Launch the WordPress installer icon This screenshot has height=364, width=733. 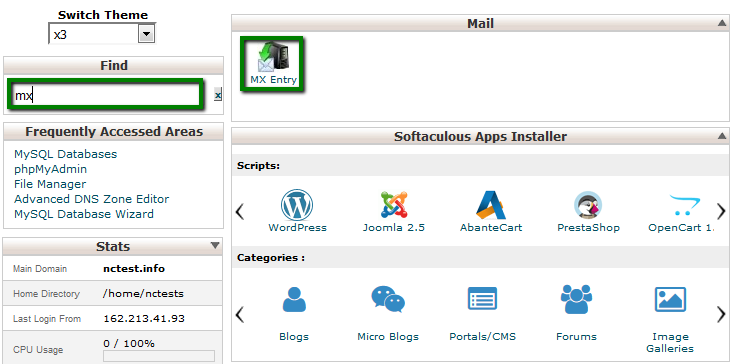click(297, 205)
